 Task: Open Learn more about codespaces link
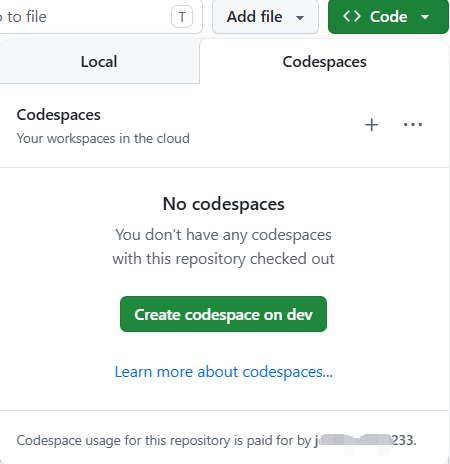[224, 372]
